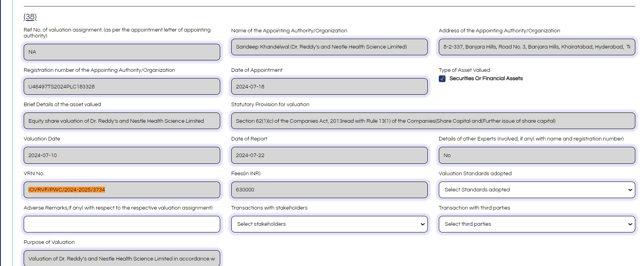Click the Securities Or Financial Assets label text
This screenshot has height=266, width=644.
pos(486,79)
